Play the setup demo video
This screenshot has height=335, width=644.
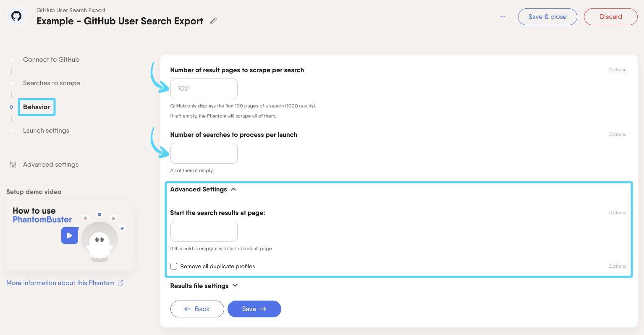click(70, 236)
